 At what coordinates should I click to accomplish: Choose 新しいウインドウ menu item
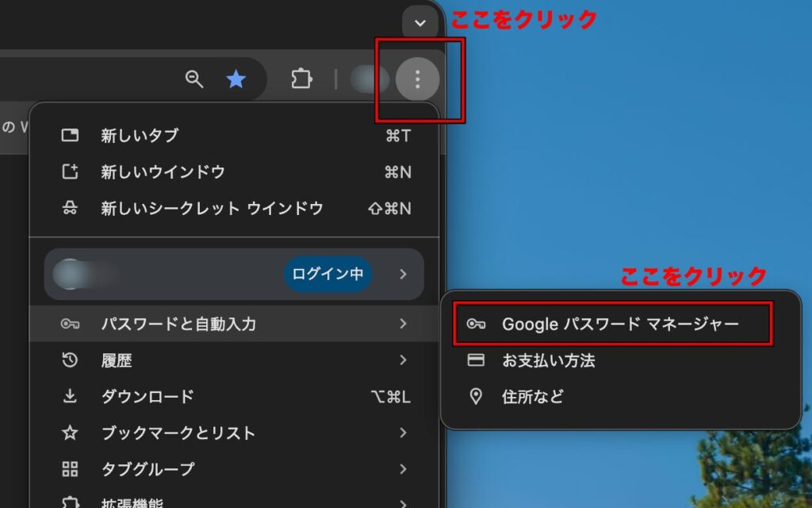click(163, 172)
